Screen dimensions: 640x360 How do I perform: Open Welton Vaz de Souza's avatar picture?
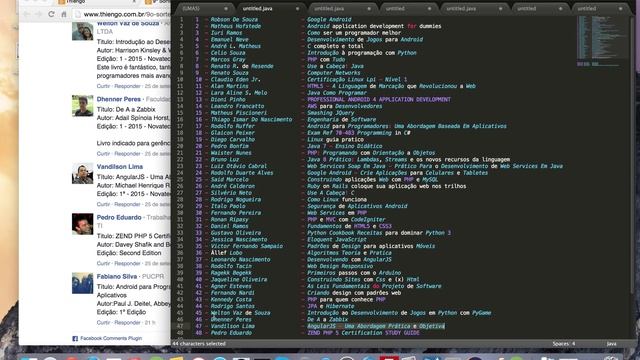(82, 31)
